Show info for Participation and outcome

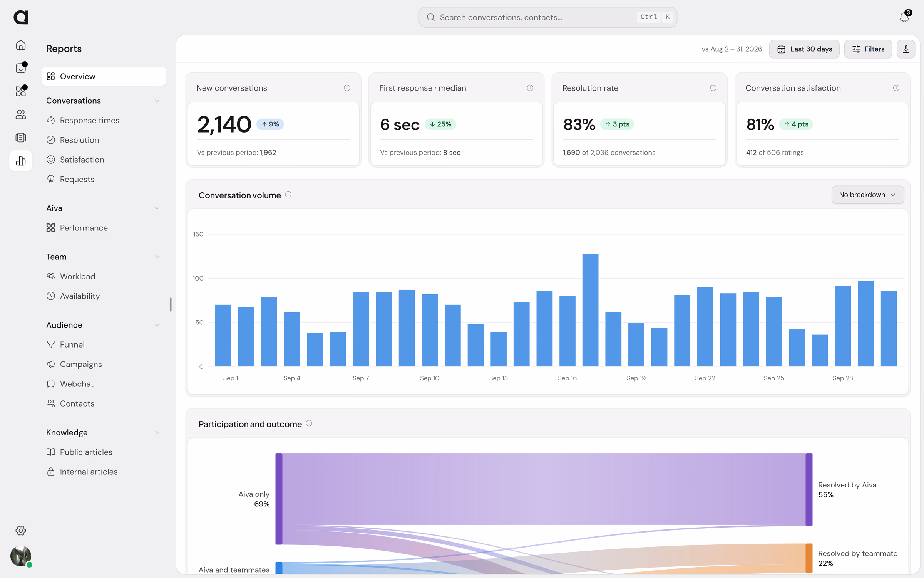coord(309,423)
